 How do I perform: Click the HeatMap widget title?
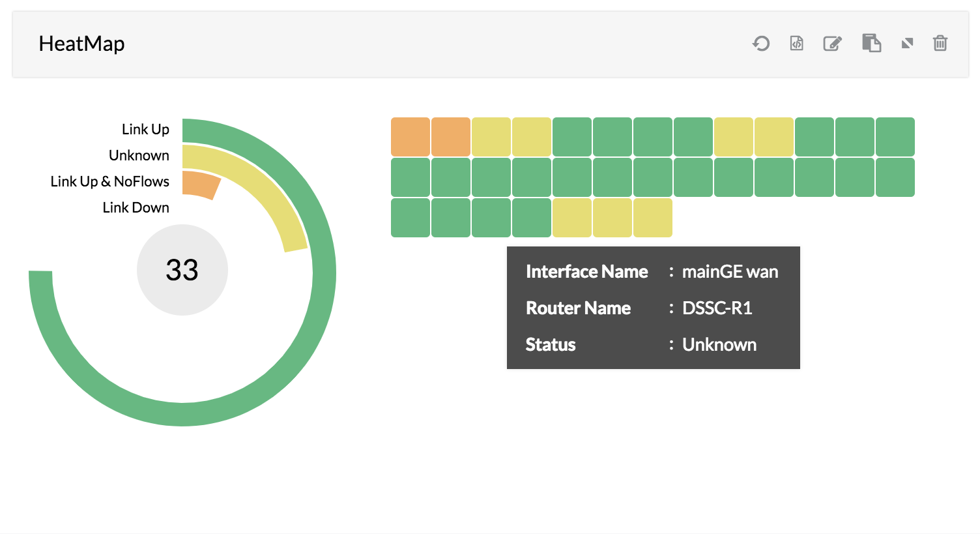coord(81,44)
